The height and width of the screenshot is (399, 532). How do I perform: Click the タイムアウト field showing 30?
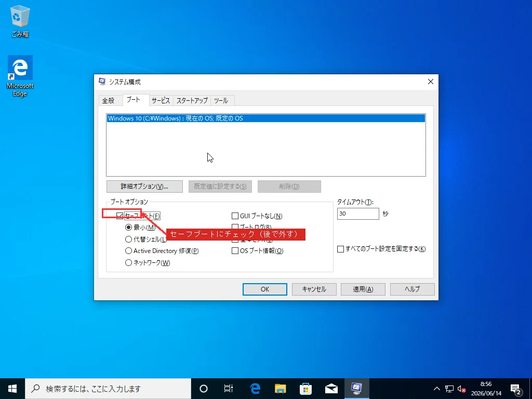[358, 214]
